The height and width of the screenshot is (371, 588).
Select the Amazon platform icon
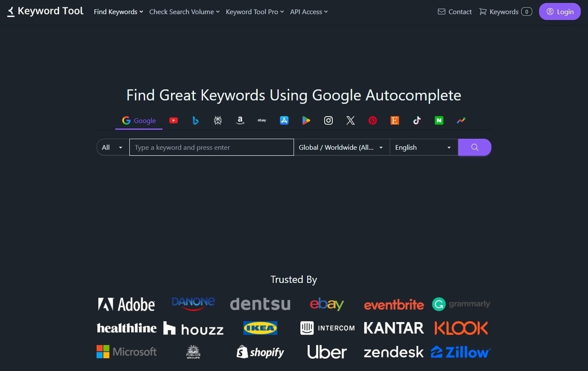pos(240,120)
